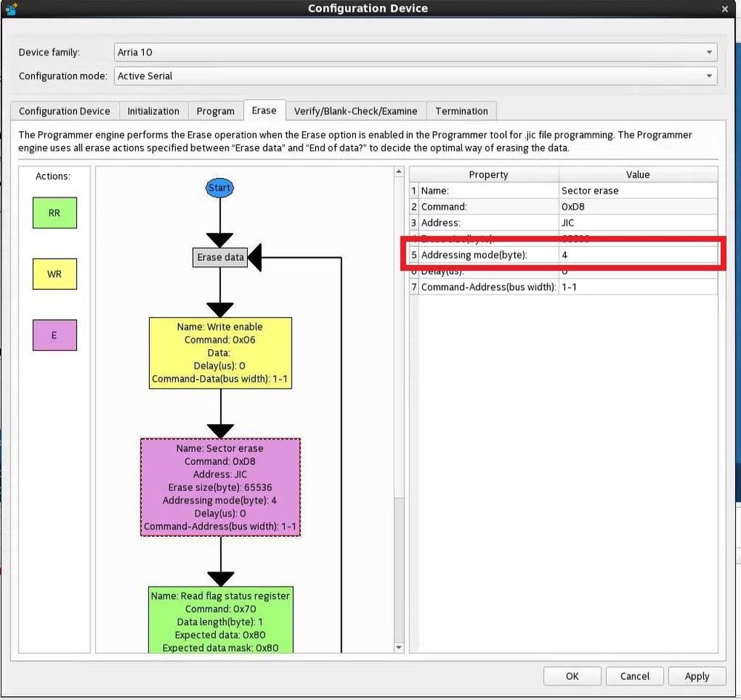Open the Program tab
This screenshot has width=741, height=700.
tap(216, 111)
